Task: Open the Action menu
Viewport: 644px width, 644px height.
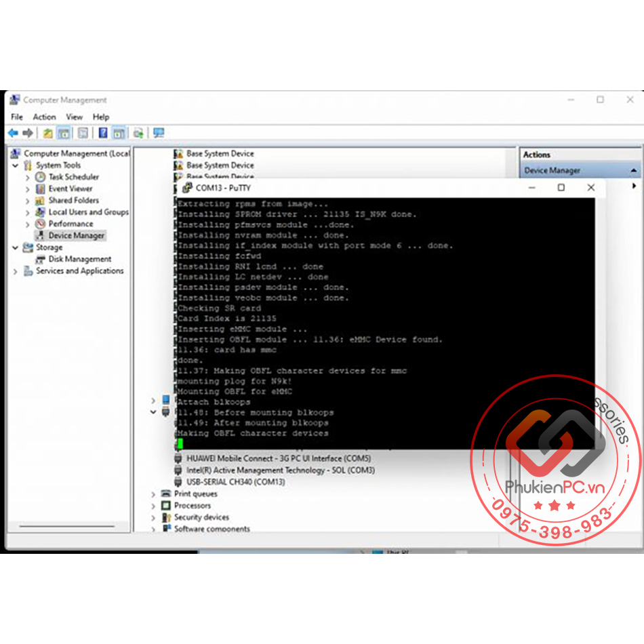Action: click(x=44, y=117)
